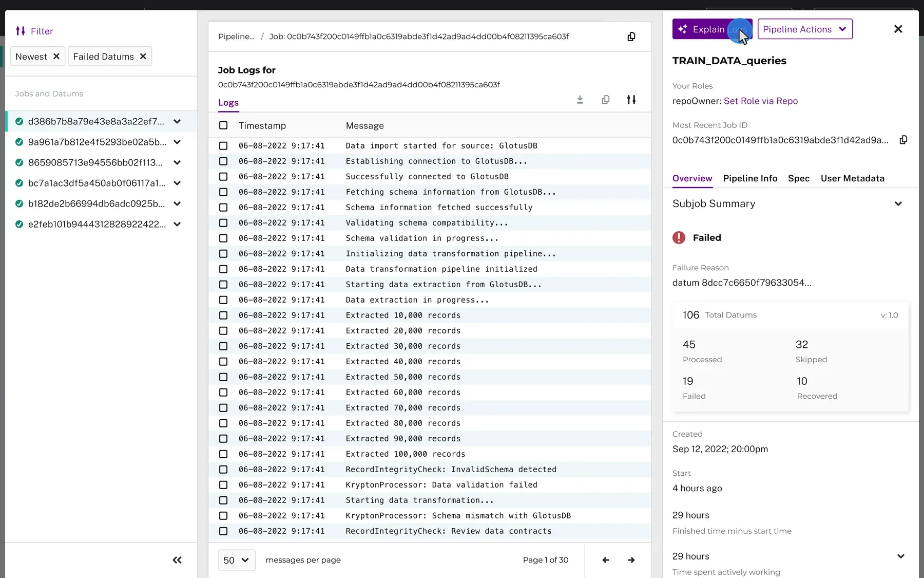
Task: Click the Failed status error icon
Action: [679, 237]
